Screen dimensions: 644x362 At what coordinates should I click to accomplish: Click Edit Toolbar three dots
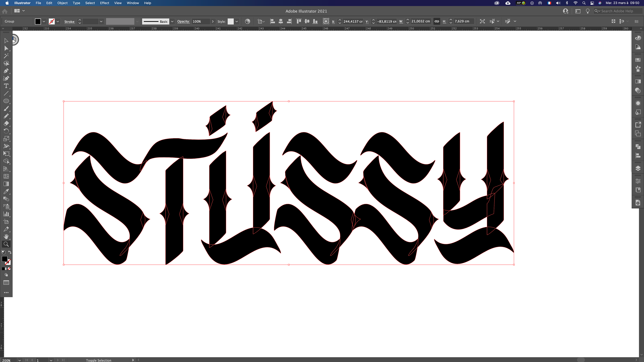pos(6,292)
